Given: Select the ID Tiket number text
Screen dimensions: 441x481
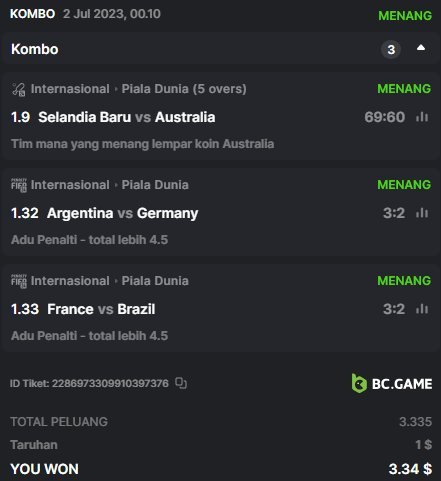Looking at the screenshot, I should (x=110, y=383).
